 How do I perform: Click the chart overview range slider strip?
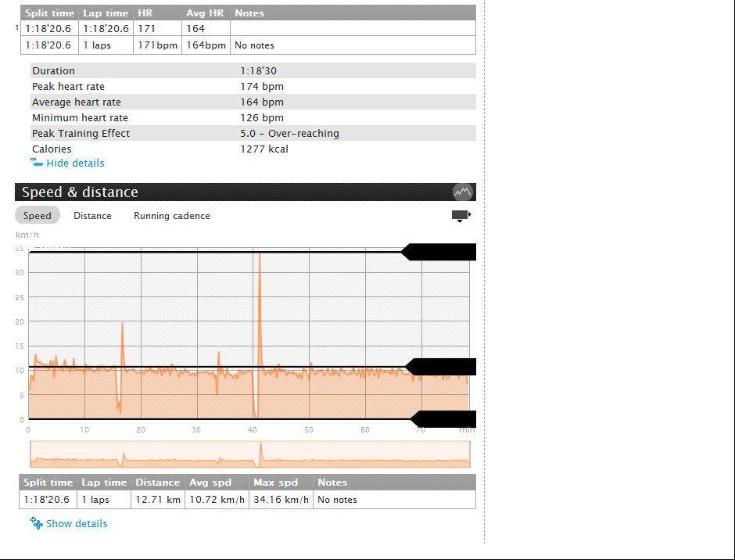click(x=250, y=454)
